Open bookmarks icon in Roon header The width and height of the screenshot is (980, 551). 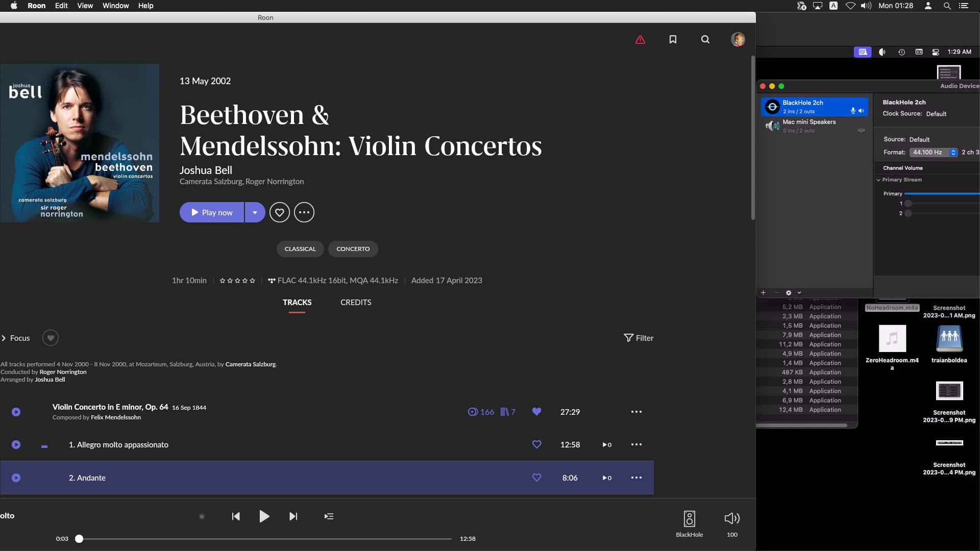click(x=673, y=39)
